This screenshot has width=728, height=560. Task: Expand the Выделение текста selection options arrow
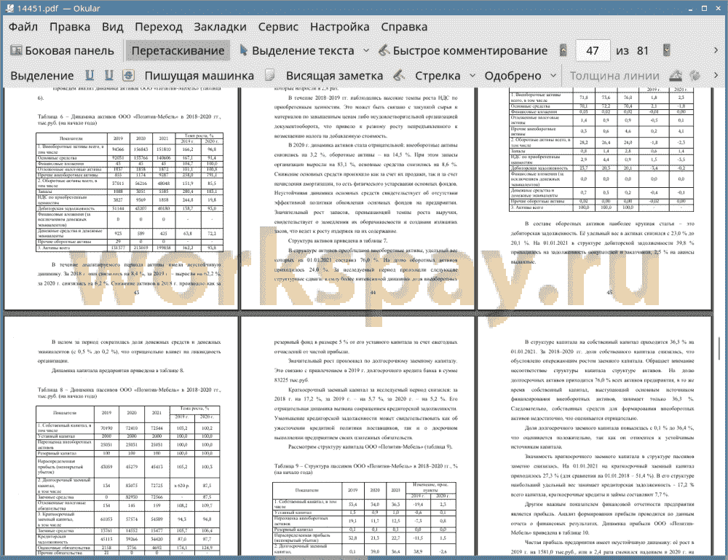tap(366, 51)
